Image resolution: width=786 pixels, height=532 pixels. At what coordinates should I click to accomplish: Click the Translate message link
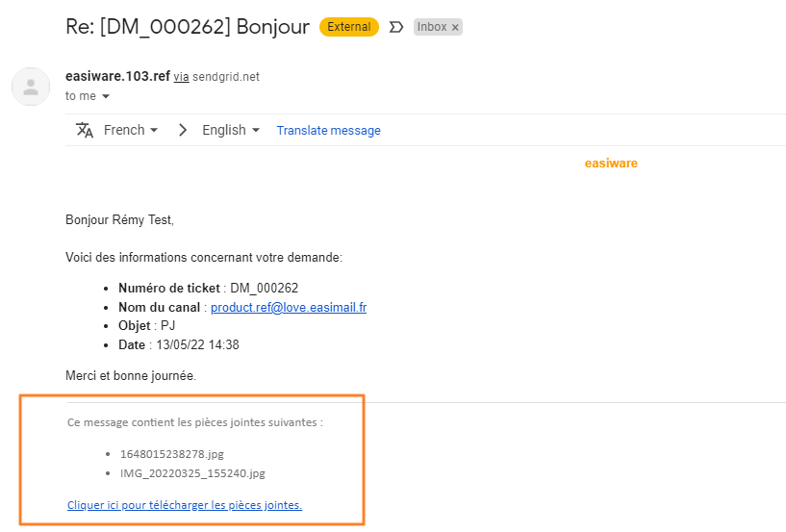(328, 130)
